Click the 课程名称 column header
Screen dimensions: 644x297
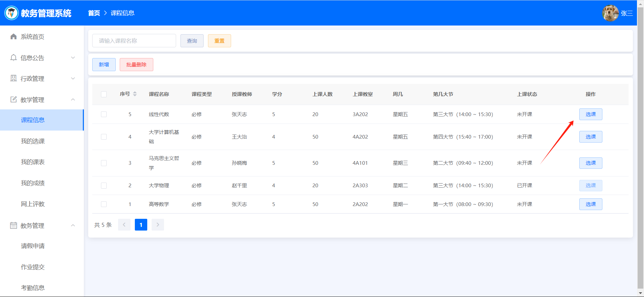point(159,94)
